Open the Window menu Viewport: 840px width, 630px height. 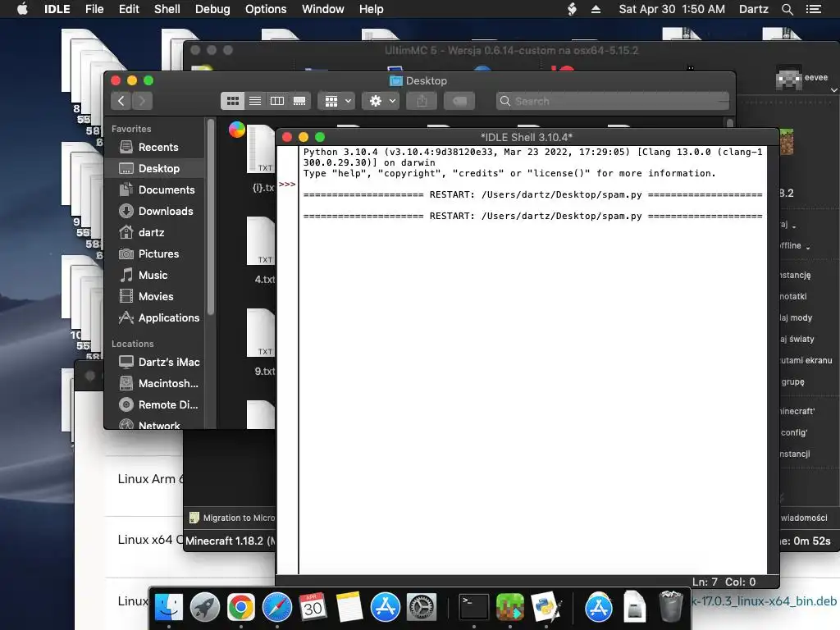click(323, 9)
